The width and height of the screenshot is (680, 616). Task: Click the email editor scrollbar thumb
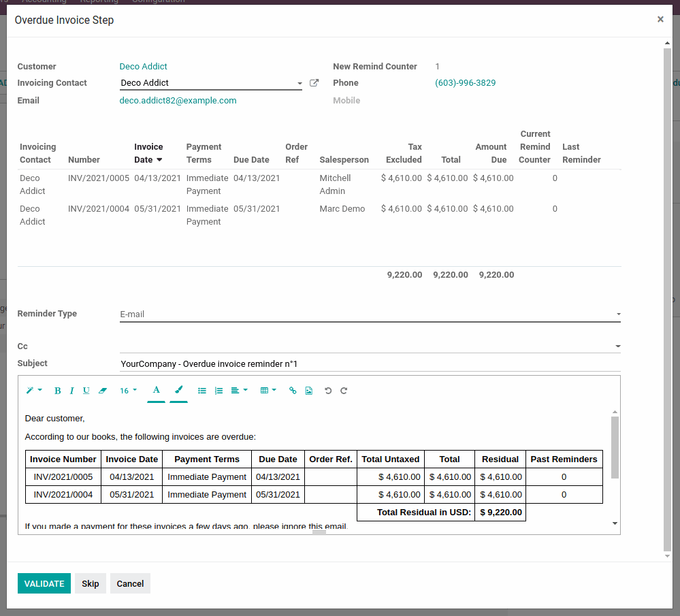click(615, 447)
